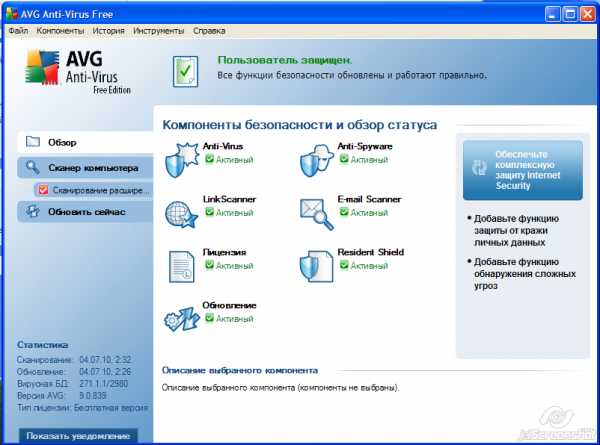Select the LinkScanner globe icon
The width and height of the screenshot is (600, 445).
tap(181, 214)
